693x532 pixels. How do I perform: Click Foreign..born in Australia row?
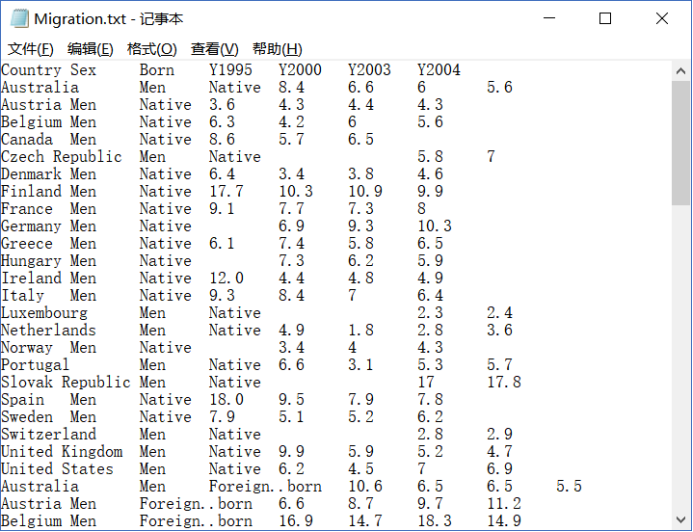coord(265,486)
